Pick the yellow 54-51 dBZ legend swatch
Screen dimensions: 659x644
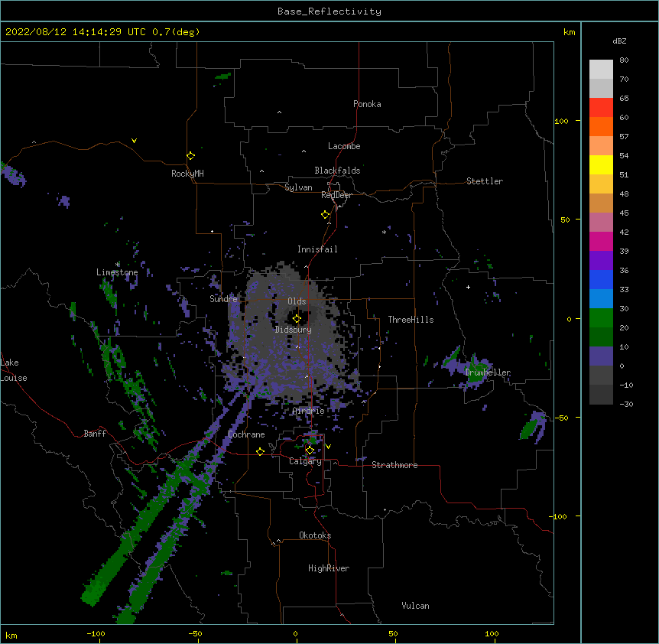pyautogui.click(x=601, y=164)
